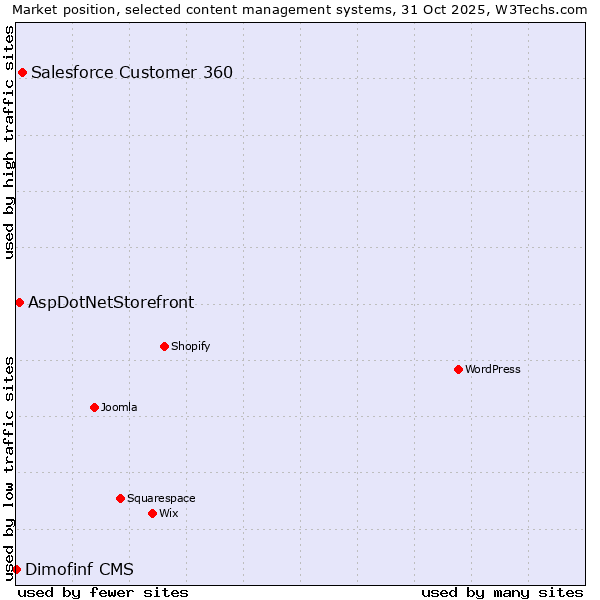Click the chart title mentioning W3Techs.com

pyautogui.click(x=300, y=9)
